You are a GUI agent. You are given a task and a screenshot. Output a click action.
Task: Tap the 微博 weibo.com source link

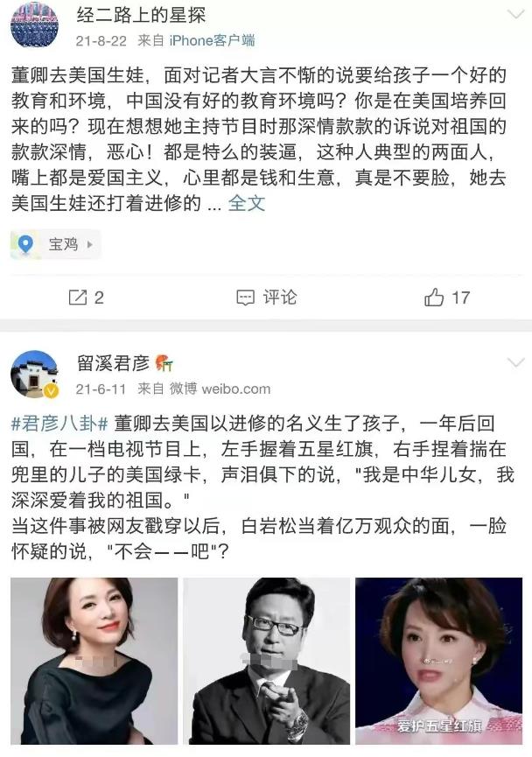[220, 389]
